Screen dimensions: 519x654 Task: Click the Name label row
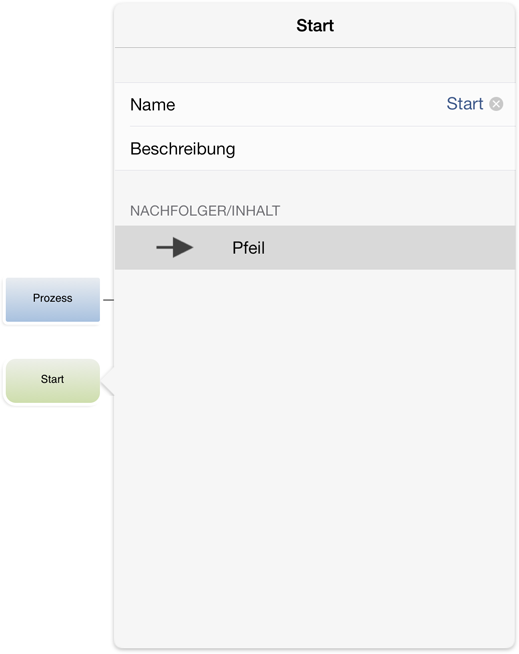coord(315,104)
